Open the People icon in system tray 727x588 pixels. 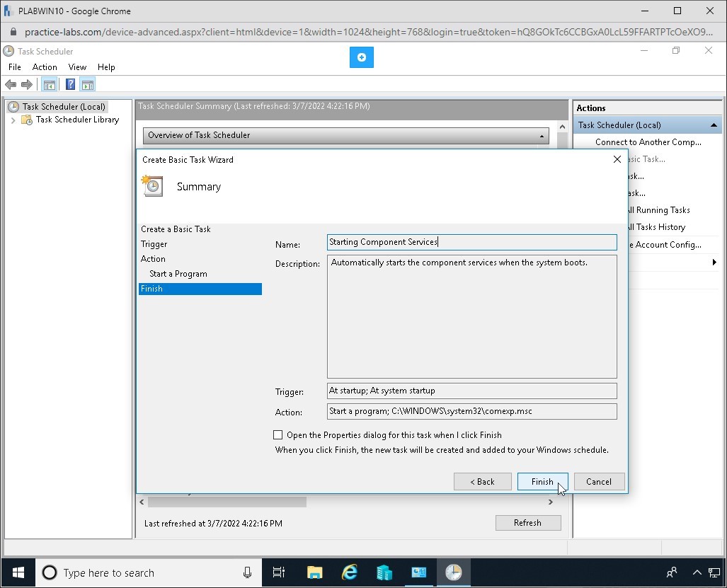[x=671, y=572]
